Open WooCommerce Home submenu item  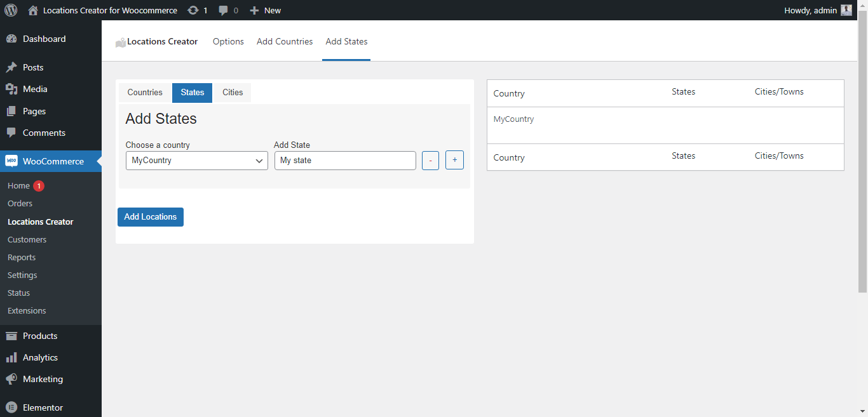point(18,186)
